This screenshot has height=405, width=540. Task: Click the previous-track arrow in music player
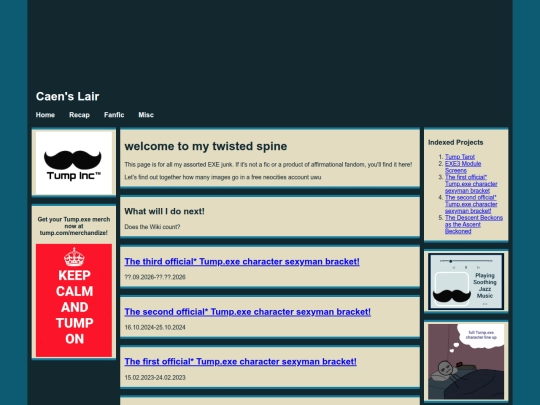[454, 267]
